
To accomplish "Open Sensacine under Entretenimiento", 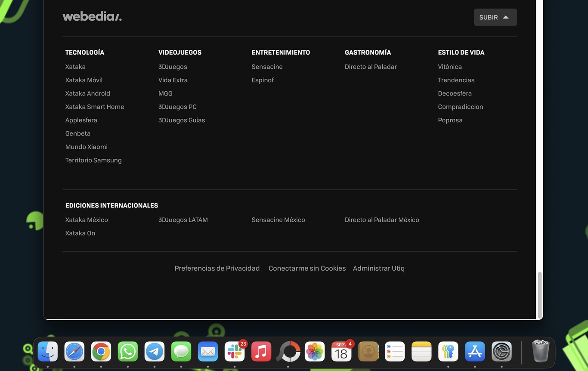I will click(x=267, y=67).
